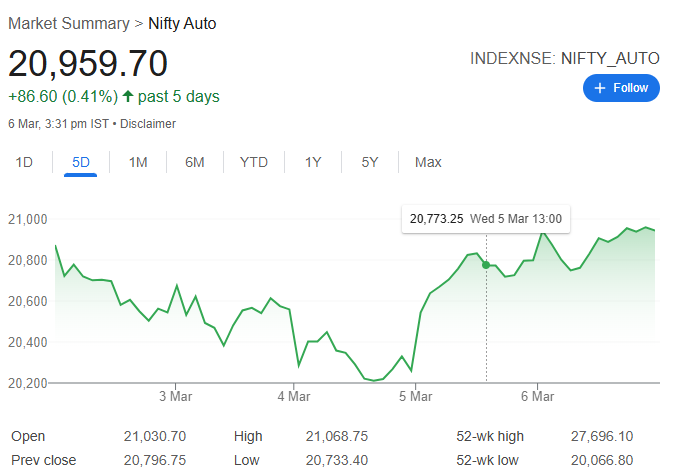Switch chart to 6M range
The width and height of the screenshot is (692, 473).
pos(194,162)
